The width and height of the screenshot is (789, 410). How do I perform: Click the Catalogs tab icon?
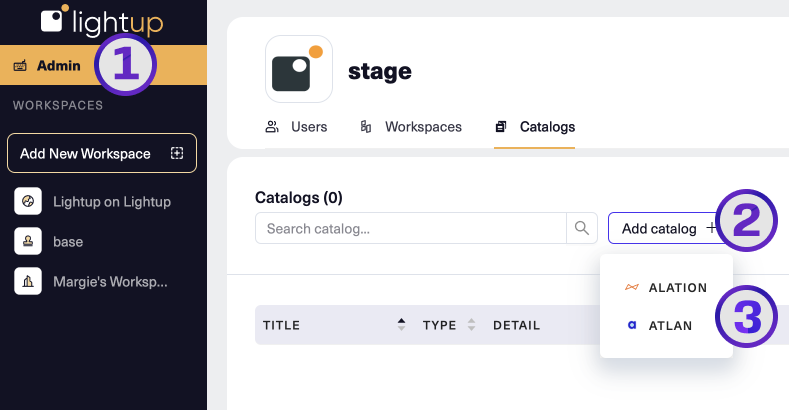click(501, 127)
